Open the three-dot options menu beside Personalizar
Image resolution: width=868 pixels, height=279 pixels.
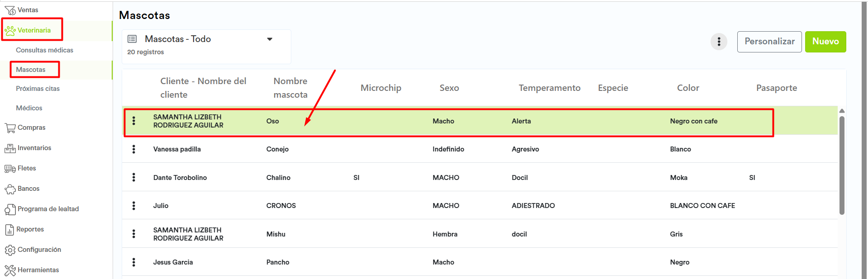719,42
